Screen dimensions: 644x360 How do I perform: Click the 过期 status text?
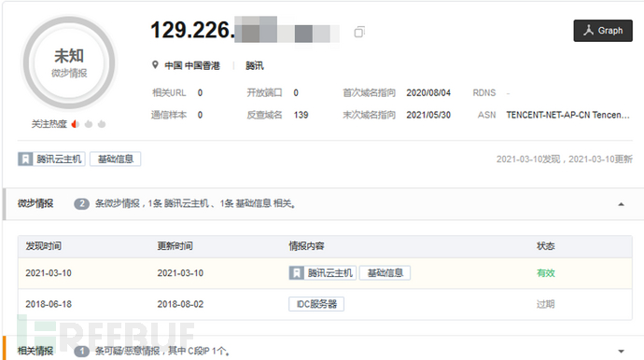pyautogui.click(x=545, y=304)
